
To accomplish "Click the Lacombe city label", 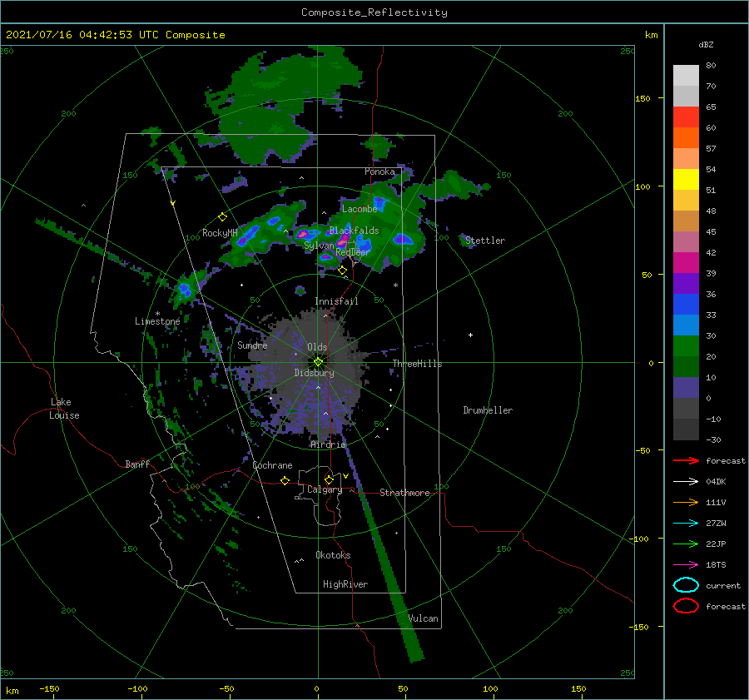I will point(360,209).
